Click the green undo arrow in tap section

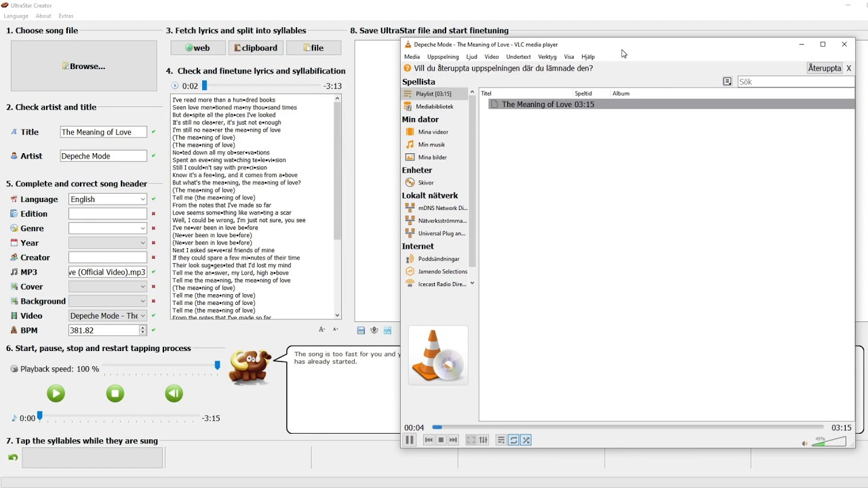click(x=13, y=457)
